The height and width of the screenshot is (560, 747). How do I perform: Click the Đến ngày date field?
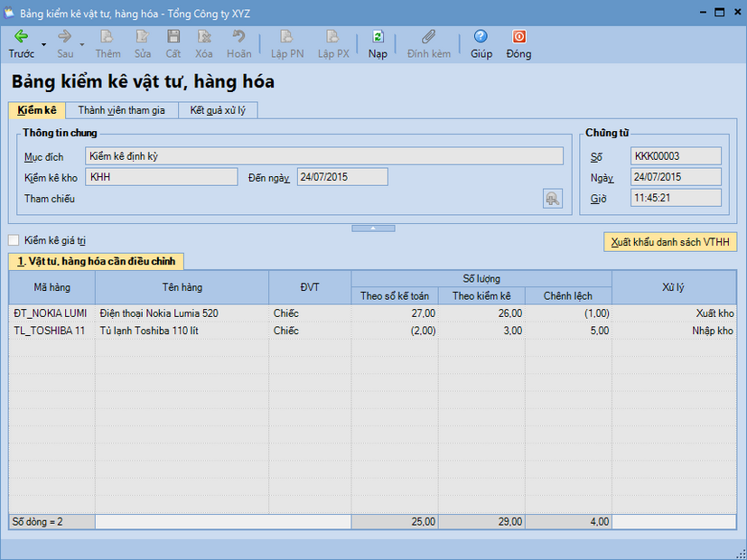(x=342, y=177)
